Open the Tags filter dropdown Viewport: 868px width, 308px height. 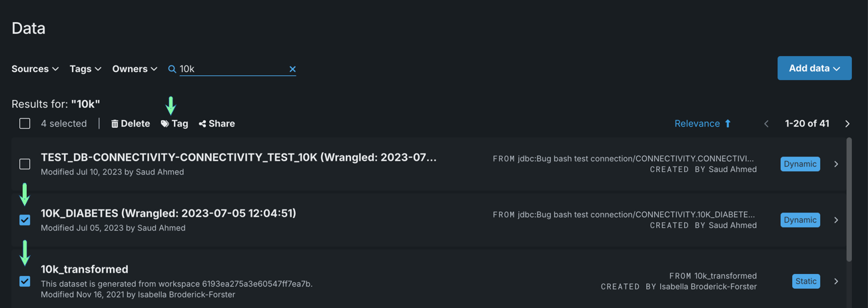pyautogui.click(x=85, y=69)
